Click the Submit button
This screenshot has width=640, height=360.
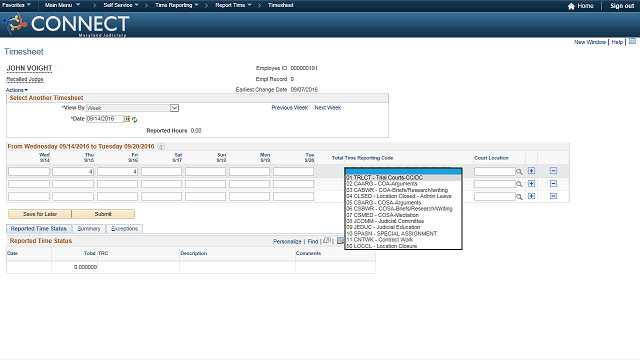coord(103,214)
